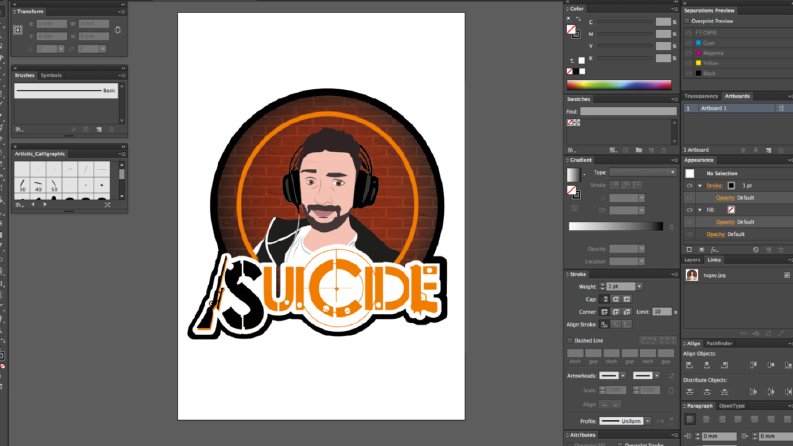Viewport: 793px width, 446px height.
Task: Click the butt cap icon in Stroke panel
Action: pyautogui.click(x=605, y=299)
